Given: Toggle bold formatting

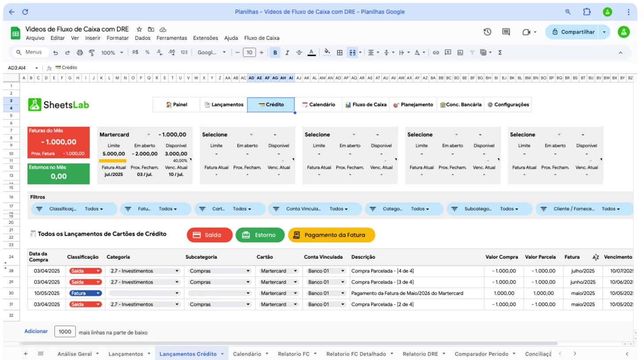Looking at the screenshot, I should pyautogui.click(x=275, y=53).
